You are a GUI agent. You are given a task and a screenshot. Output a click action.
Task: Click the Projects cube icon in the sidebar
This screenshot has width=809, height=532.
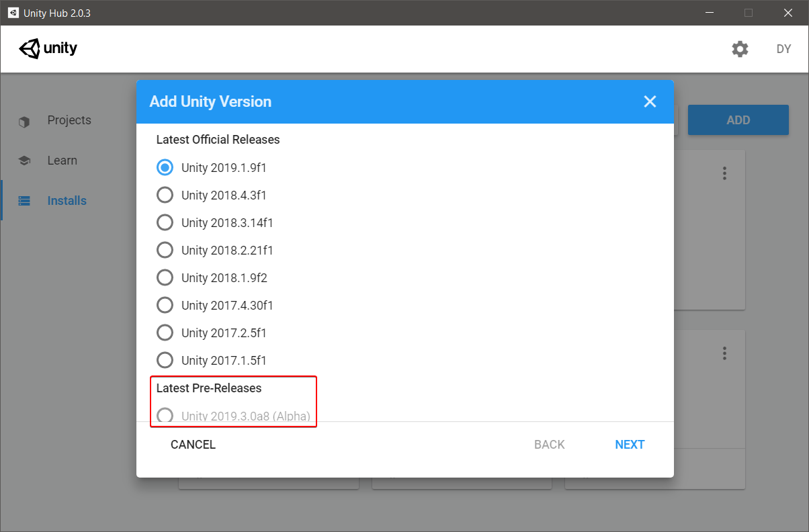(x=24, y=120)
